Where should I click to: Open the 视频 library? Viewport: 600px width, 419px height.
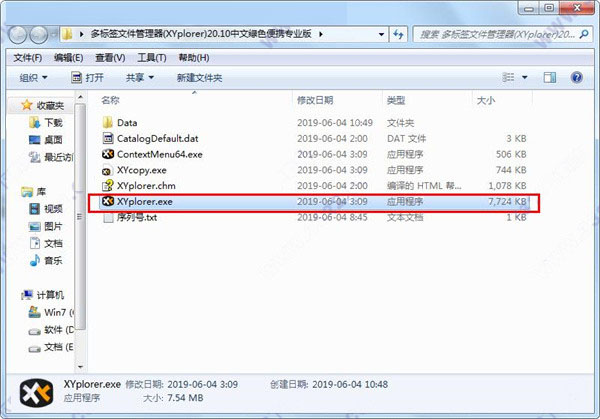[x=53, y=209]
